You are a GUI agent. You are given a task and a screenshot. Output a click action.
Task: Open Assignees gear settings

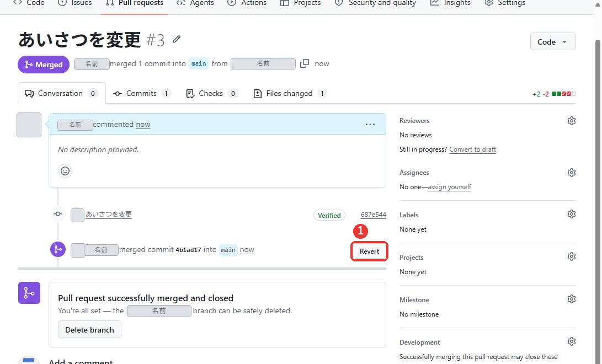(x=571, y=173)
